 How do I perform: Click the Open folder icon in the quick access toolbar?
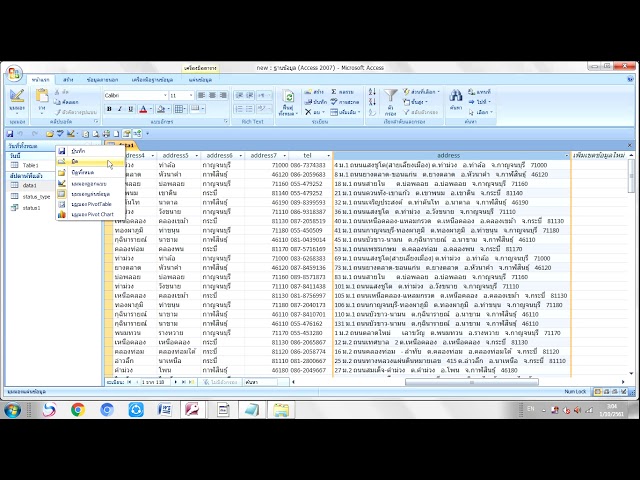tap(50, 133)
